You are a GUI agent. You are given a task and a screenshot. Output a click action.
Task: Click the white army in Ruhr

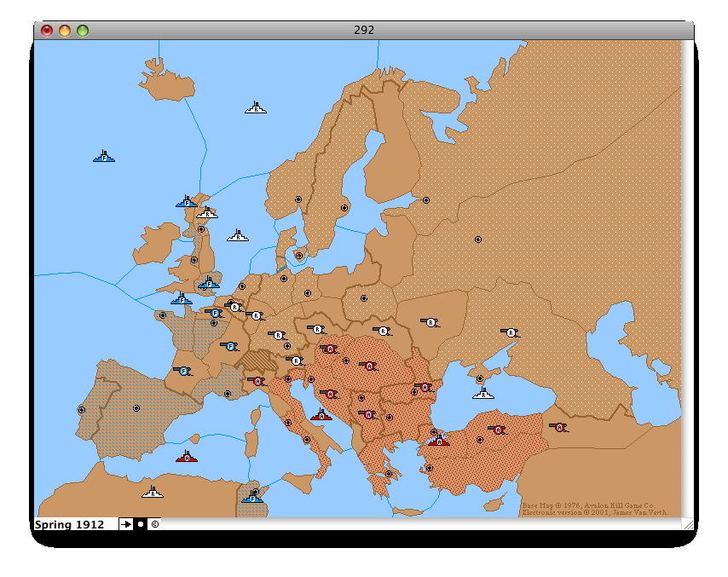point(256,316)
